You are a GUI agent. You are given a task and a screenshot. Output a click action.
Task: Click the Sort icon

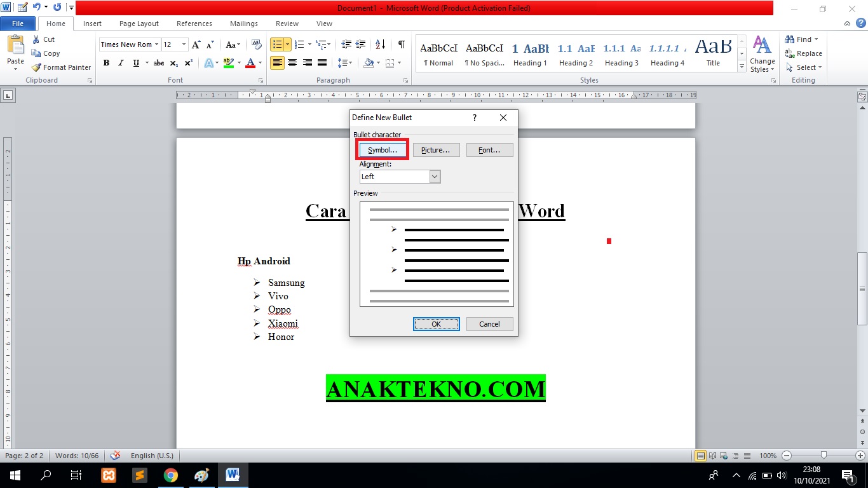pyautogui.click(x=380, y=44)
